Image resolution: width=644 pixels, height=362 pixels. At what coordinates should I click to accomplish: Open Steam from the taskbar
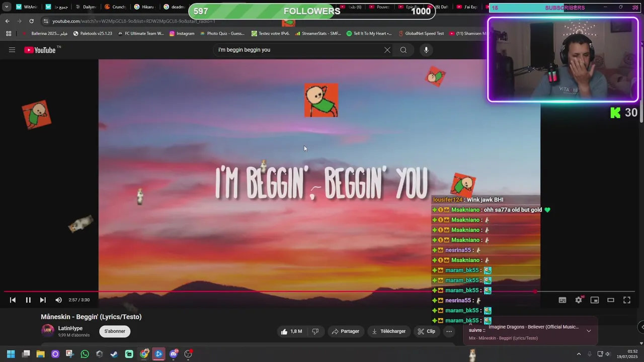click(x=114, y=354)
